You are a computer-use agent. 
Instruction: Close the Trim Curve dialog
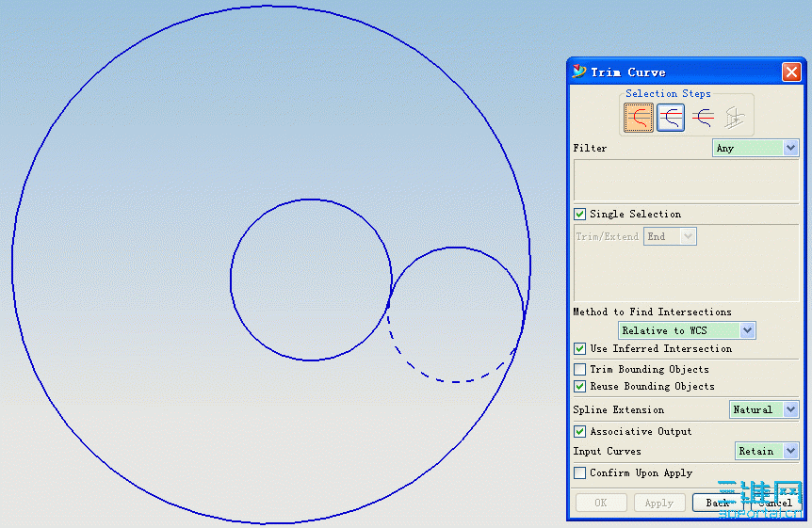click(791, 72)
